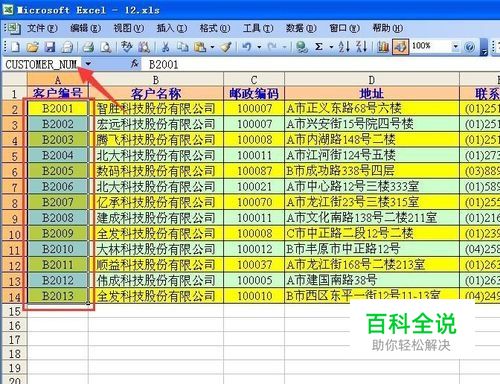Open Print Preview icon
The image size is (500, 384).
pyautogui.click(x=106, y=47)
